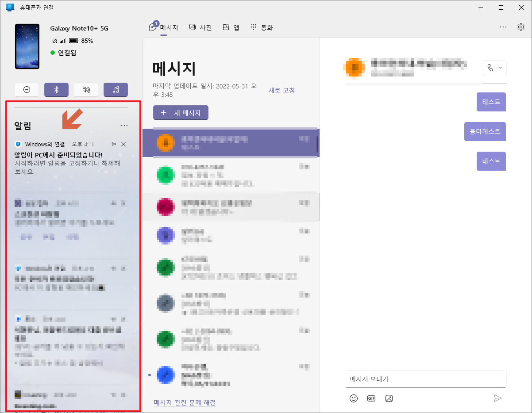
Task: Click 새로 고침 refresh link
Action: [x=281, y=90]
